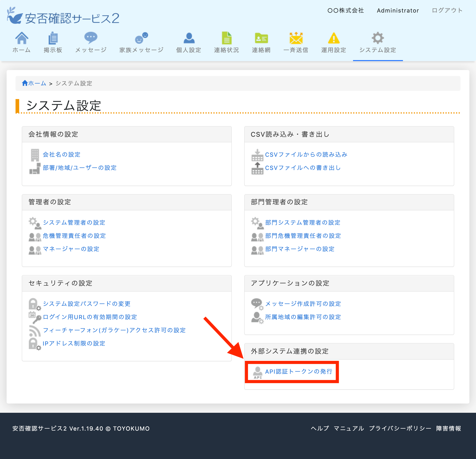Click CSVファイルからの読み込み link
This screenshot has width=476, height=459.
306,155
